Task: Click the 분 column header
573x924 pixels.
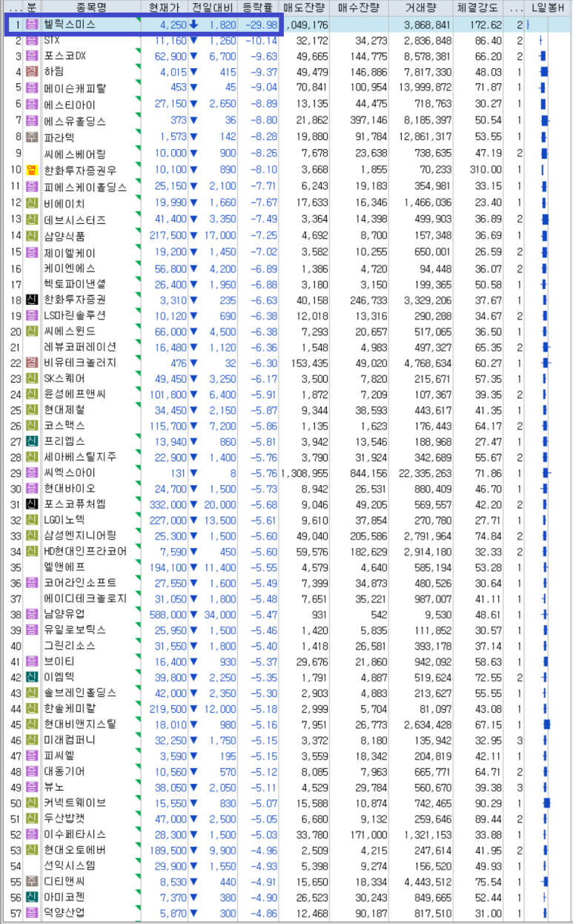Action: [x=31, y=7]
